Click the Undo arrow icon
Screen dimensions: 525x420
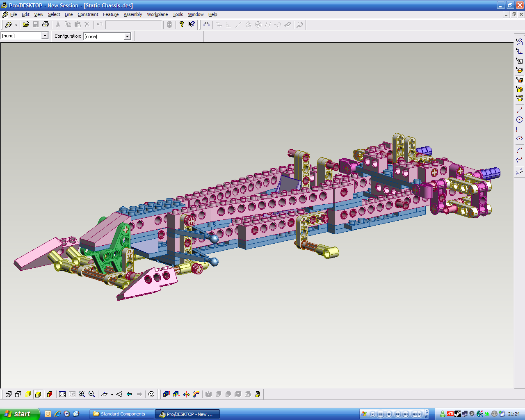click(99, 25)
